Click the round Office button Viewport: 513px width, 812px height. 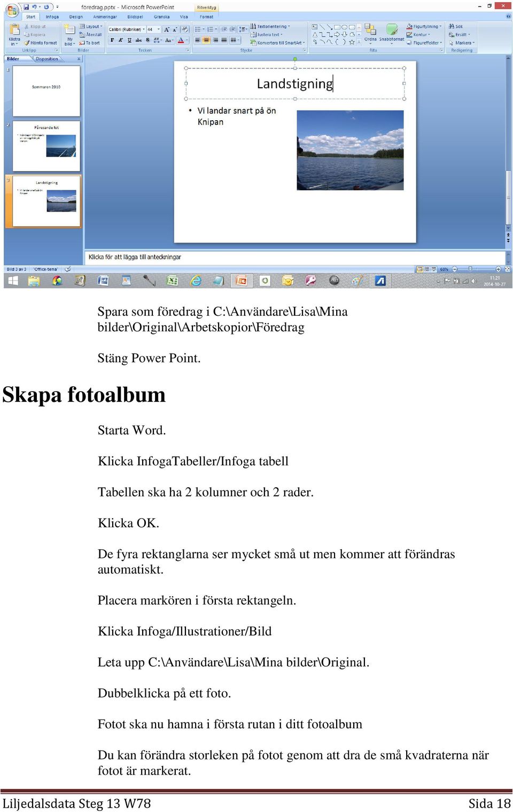(12, 11)
